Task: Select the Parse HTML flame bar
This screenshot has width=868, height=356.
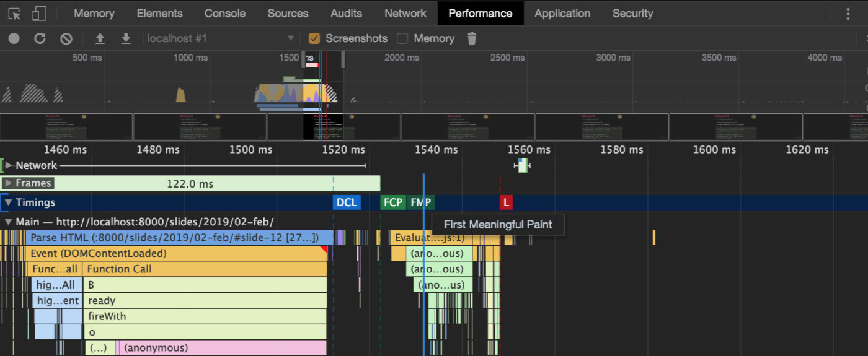Action: click(x=180, y=238)
